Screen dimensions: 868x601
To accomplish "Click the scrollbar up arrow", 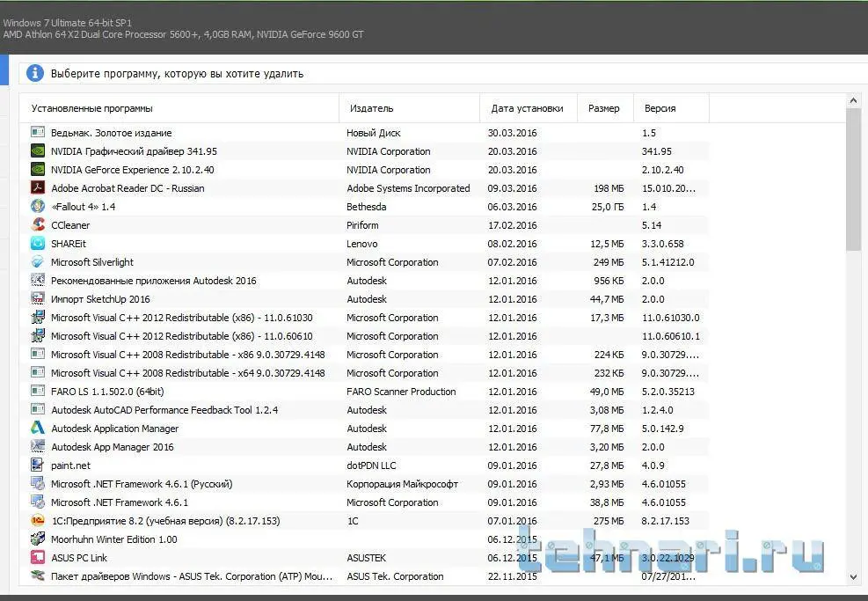I will (x=853, y=101).
